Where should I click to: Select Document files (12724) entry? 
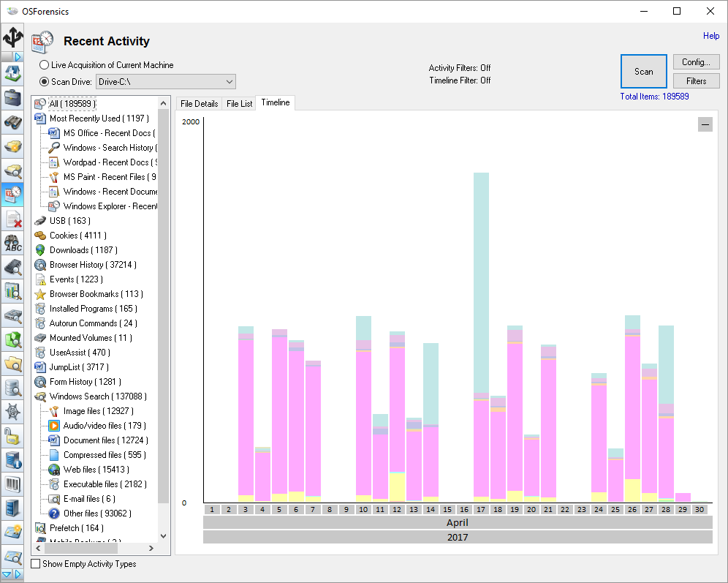pyautogui.click(x=106, y=440)
